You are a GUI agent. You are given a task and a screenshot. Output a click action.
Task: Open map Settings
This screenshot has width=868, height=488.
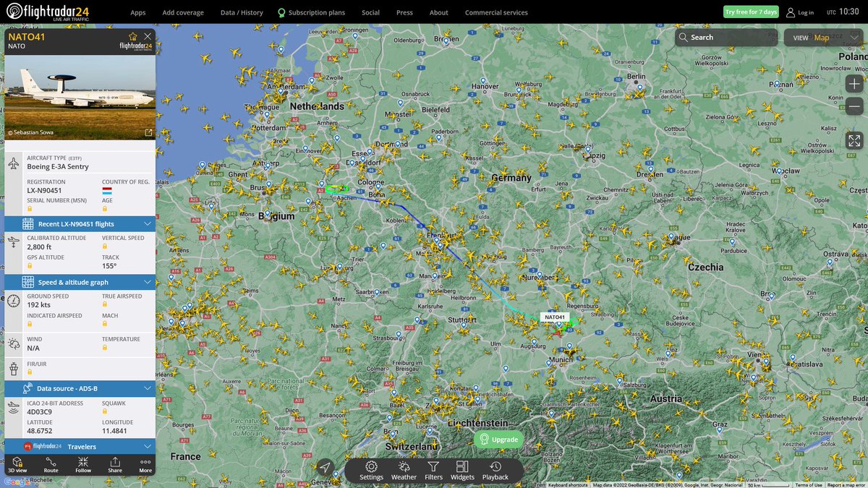point(371,471)
